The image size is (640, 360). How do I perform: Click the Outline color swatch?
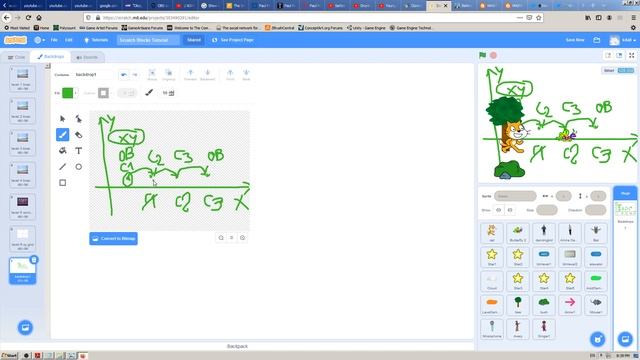click(x=103, y=93)
